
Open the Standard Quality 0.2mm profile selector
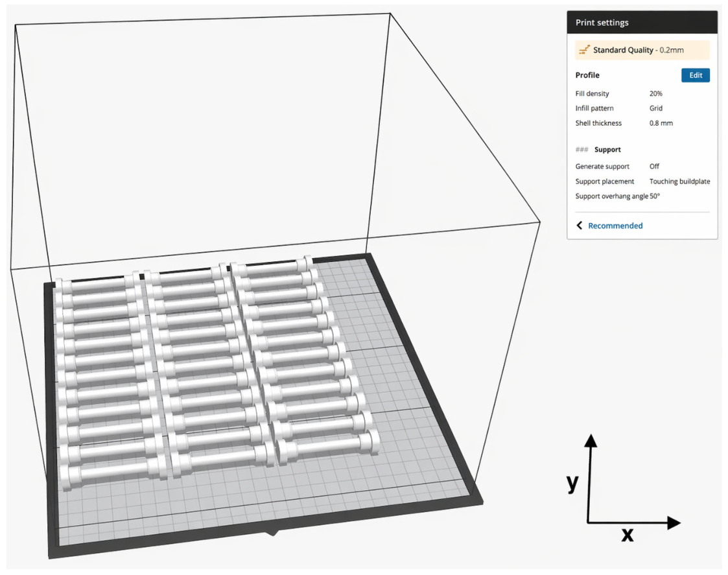click(642, 50)
